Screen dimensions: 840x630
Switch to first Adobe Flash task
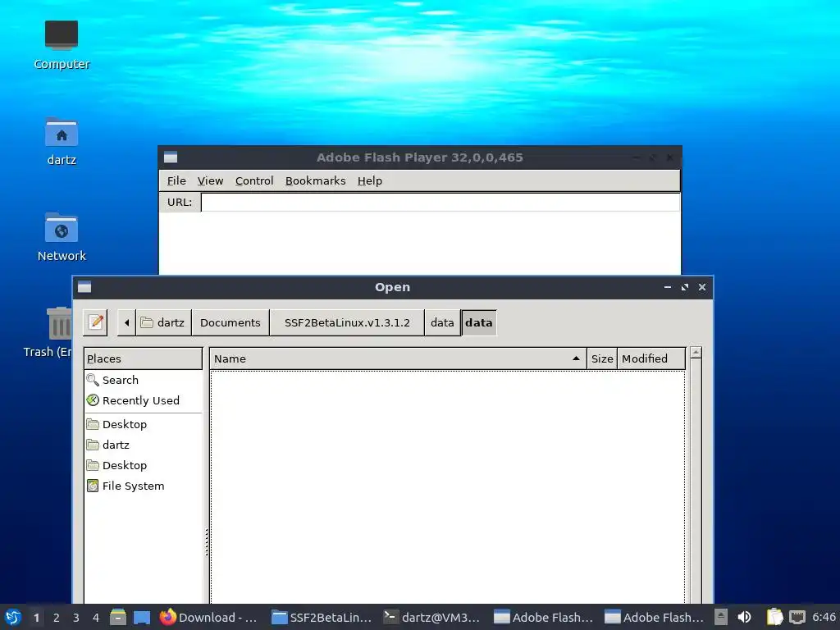pos(543,617)
